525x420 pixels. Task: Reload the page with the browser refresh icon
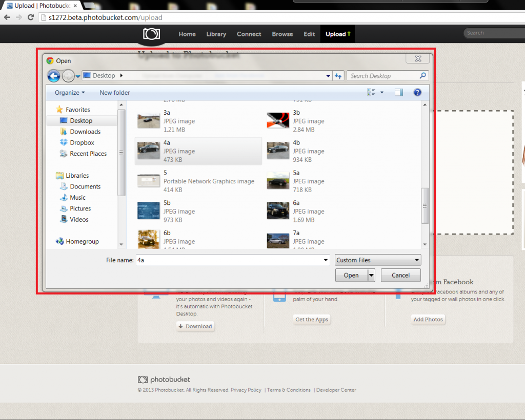(x=31, y=17)
